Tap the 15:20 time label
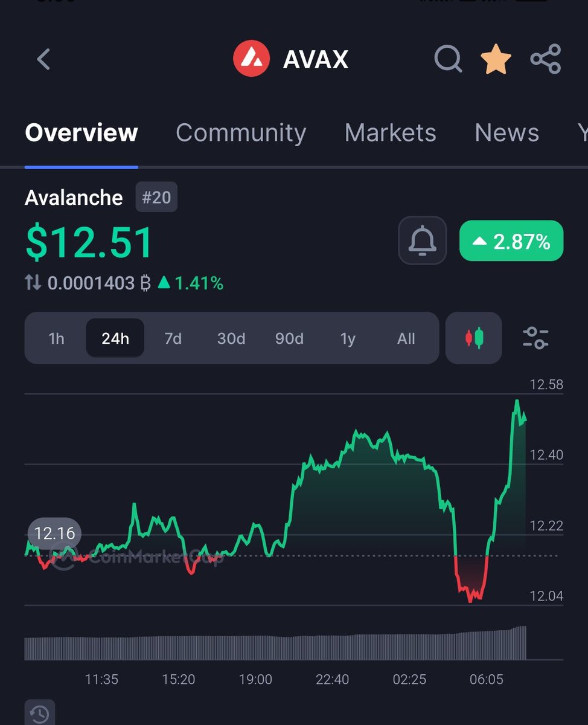Viewport: 588px width, 725px height. point(179,679)
